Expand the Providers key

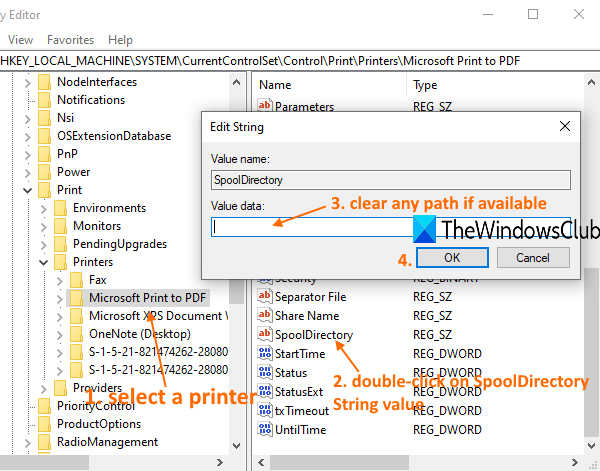(43, 389)
